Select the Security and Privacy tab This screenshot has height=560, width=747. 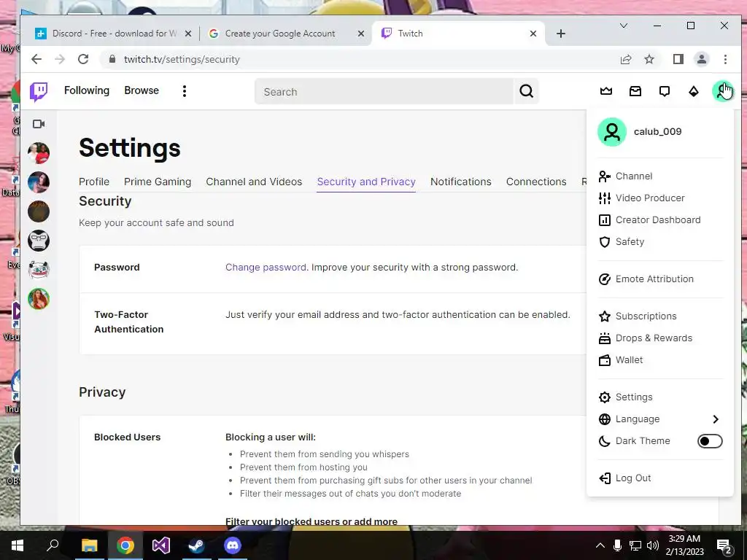366,182
